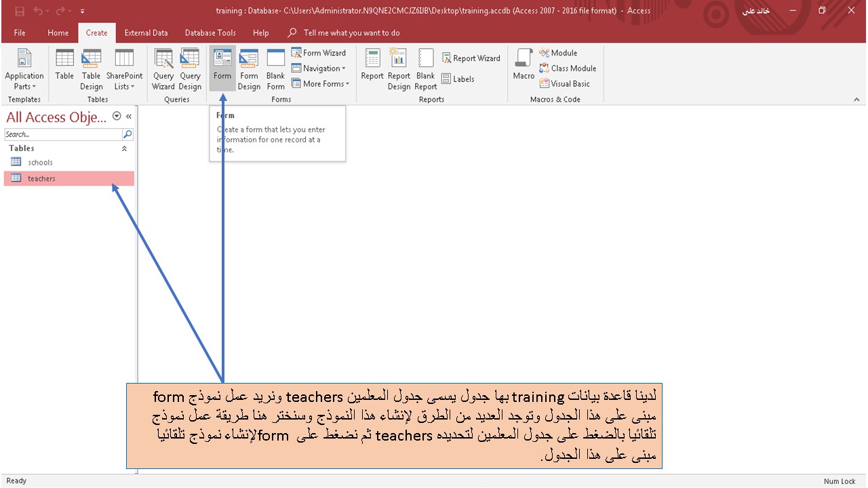
Task: Open the Customize Quick Access Toolbar dropdown
Action: coord(82,11)
